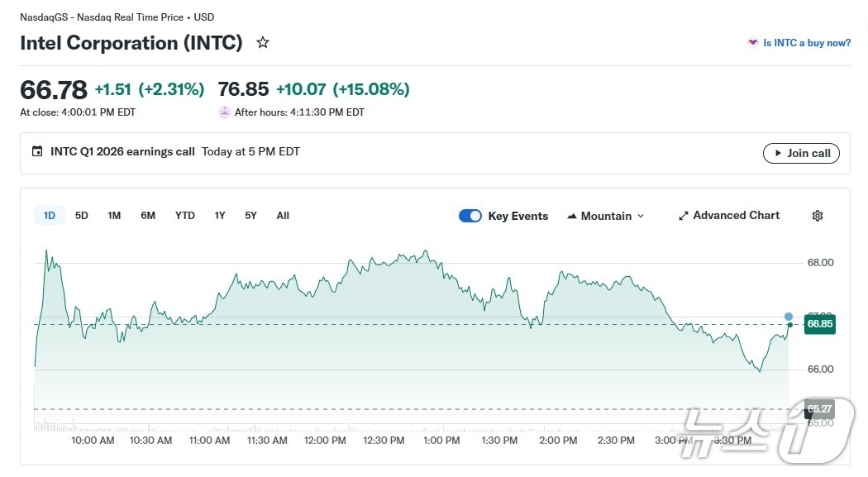This screenshot has width=868, height=477.
Task: Click the blue dot marker at chart end
Action: [789, 317]
